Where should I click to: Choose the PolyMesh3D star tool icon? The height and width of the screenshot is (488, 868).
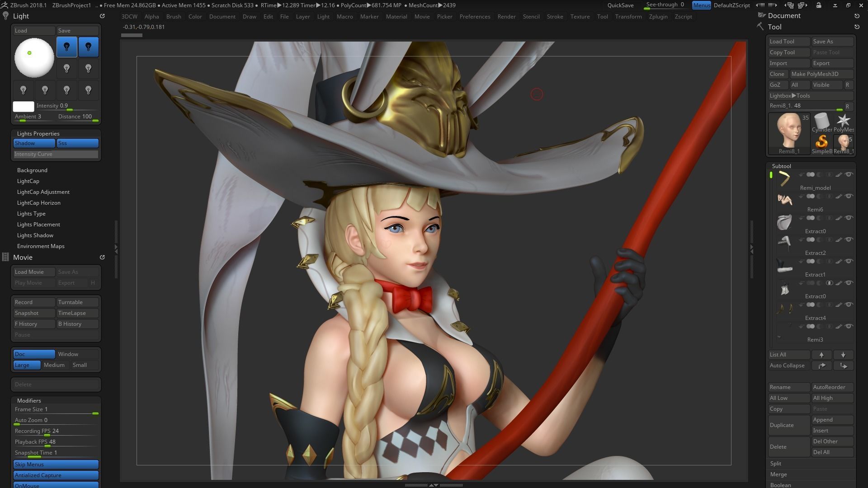(843, 121)
